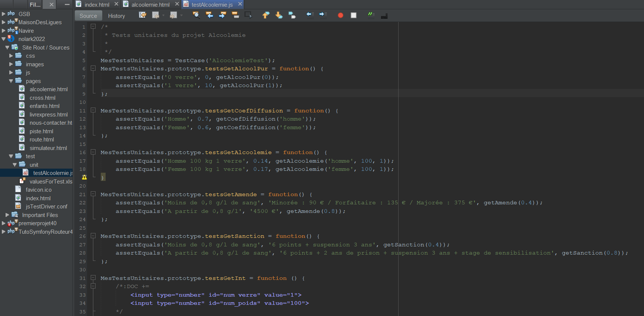The width and height of the screenshot is (644, 316).
Task: Click the favicon.ico file icon
Action: click(18, 189)
